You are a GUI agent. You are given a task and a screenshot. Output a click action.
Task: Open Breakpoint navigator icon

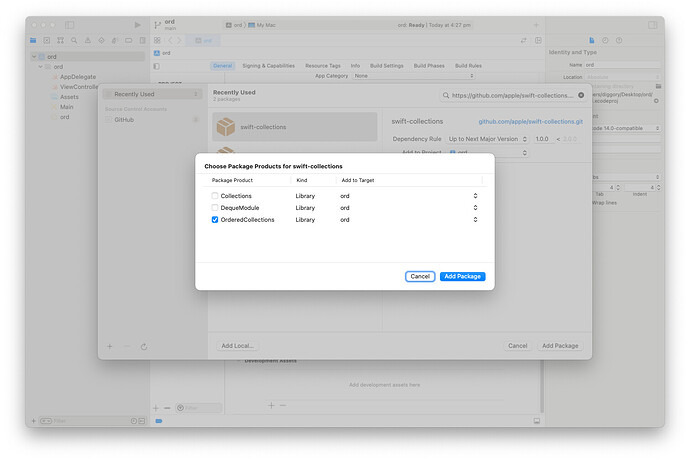[128, 40]
